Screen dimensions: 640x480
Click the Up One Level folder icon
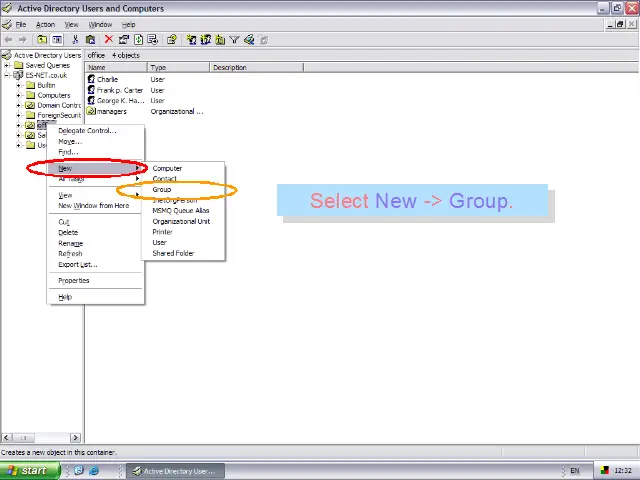click(42, 40)
